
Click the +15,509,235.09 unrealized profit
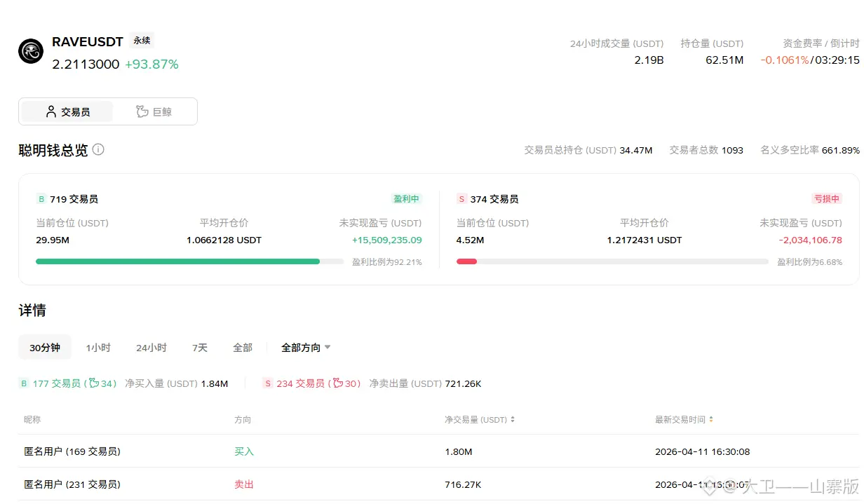pos(387,240)
